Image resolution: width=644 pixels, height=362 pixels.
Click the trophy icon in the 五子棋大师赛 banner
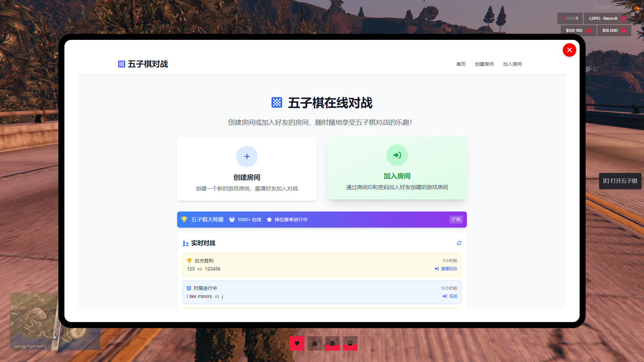tap(184, 219)
